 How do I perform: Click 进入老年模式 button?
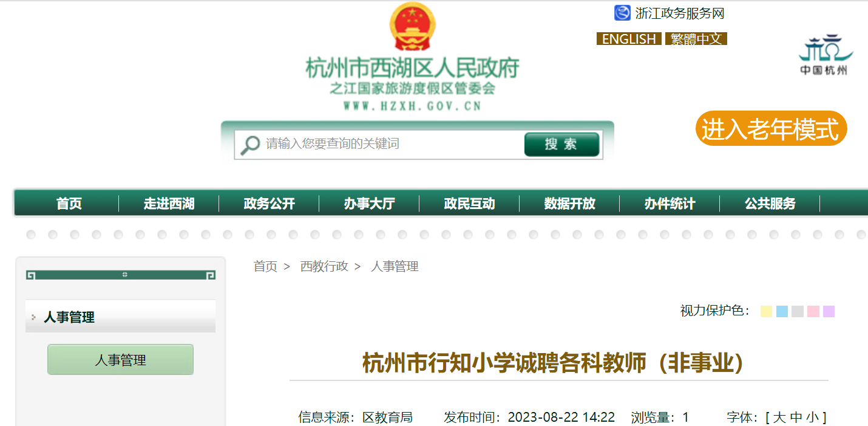pos(771,129)
